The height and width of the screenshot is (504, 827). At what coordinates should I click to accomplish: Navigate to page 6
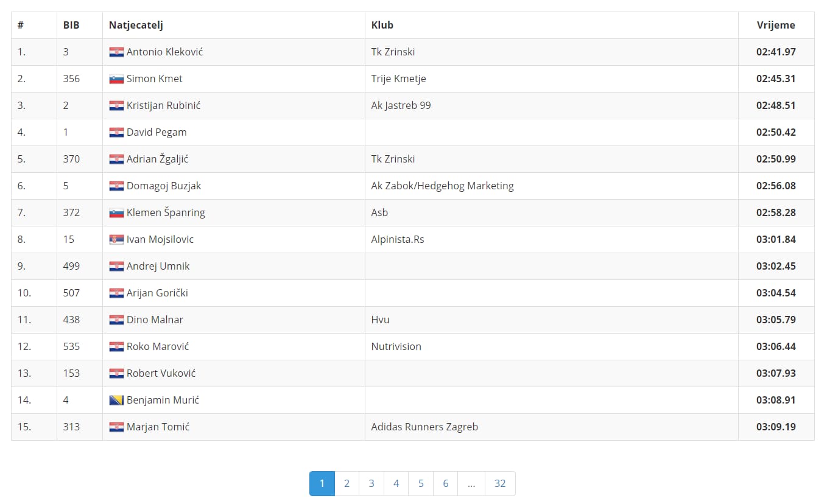point(445,483)
